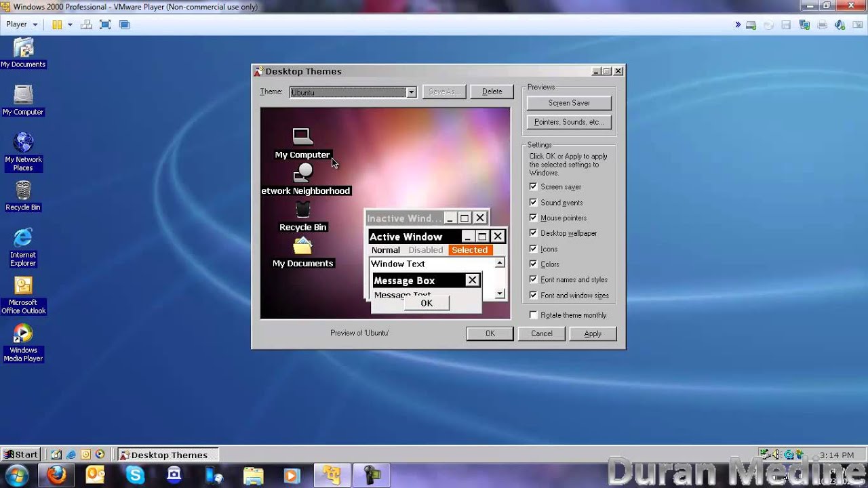Open Skype on the host taskbar
868x488 pixels.
(x=135, y=476)
